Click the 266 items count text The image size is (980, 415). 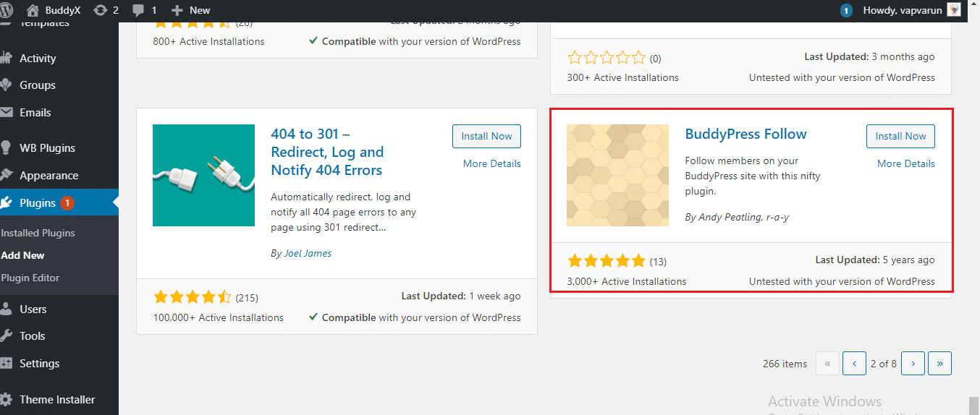tap(785, 364)
